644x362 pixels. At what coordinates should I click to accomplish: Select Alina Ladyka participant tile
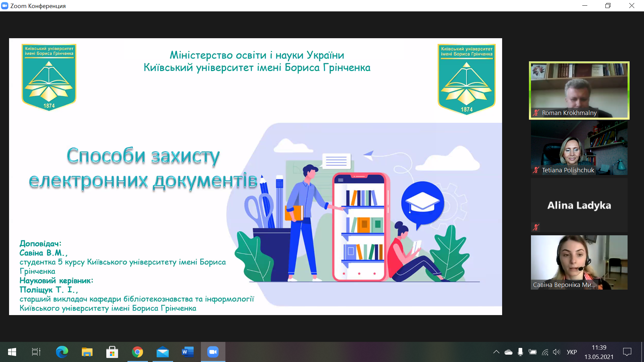click(x=579, y=205)
